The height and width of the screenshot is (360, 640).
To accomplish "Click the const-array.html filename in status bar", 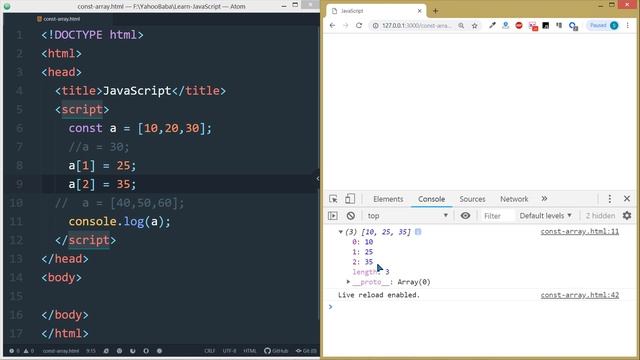I will pos(60,351).
